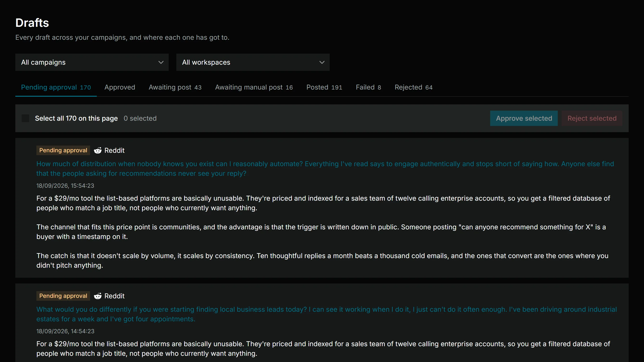Open the All campaigns dropdown
This screenshot has height=362, width=644.
92,62
